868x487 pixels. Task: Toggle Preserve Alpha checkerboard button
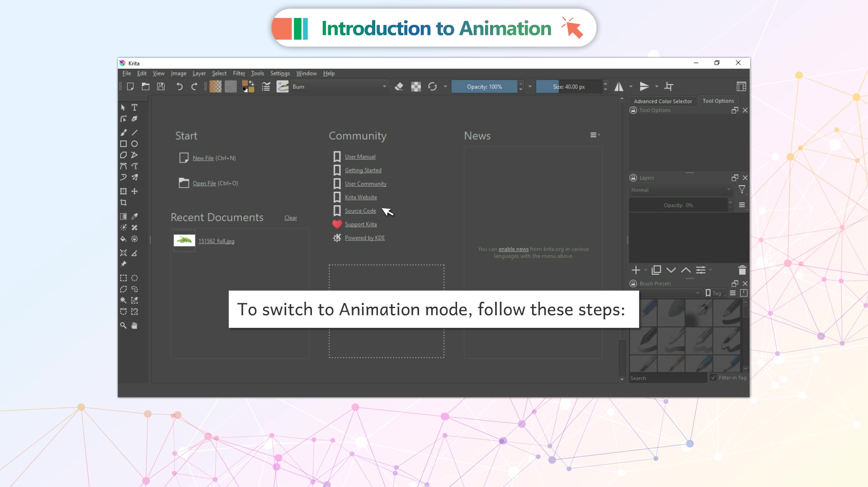[416, 87]
